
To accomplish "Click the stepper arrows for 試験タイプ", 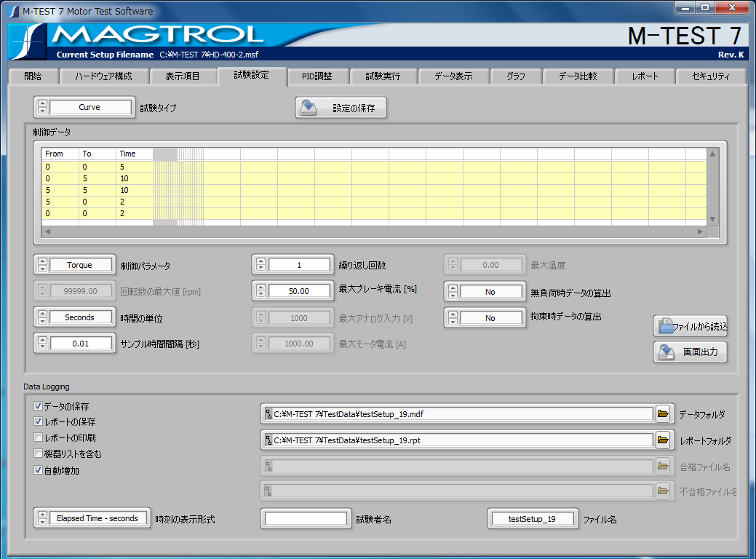I will coord(42,107).
